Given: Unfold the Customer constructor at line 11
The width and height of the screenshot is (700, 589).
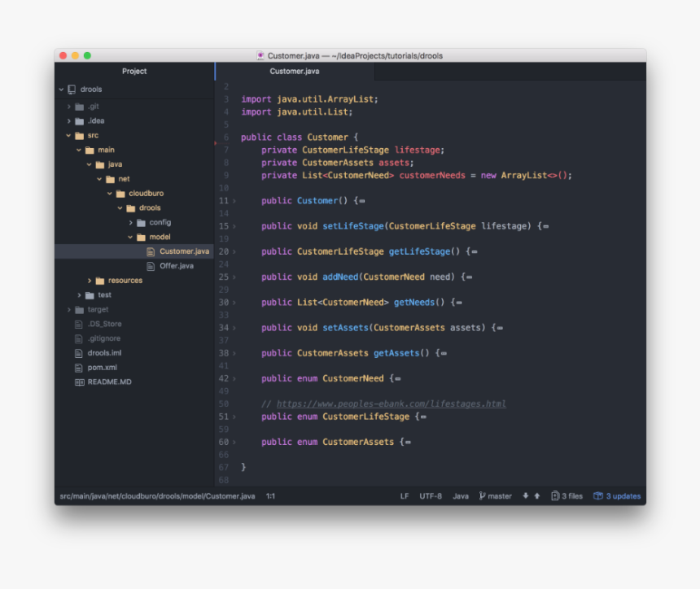Looking at the screenshot, I should 234,201.
